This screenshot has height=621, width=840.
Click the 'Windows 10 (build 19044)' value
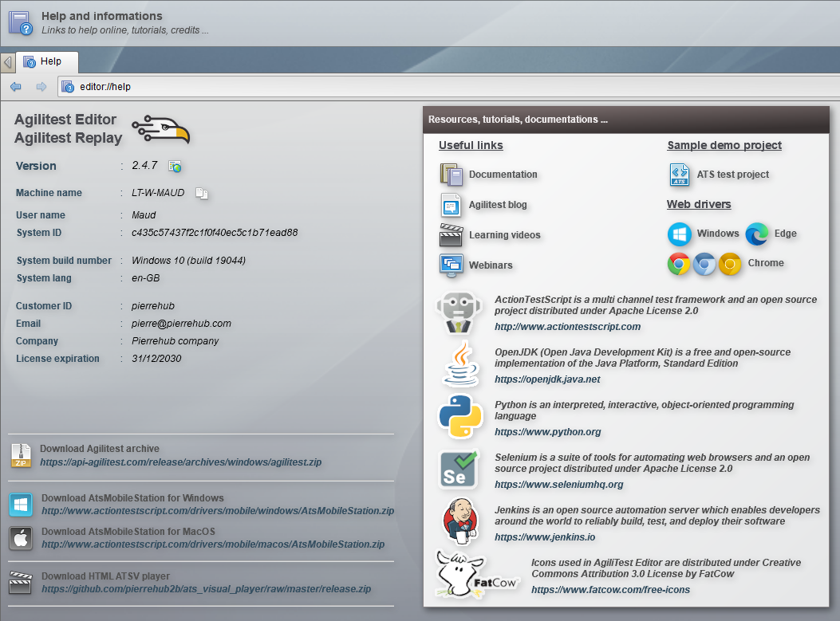tap(188, 261)
